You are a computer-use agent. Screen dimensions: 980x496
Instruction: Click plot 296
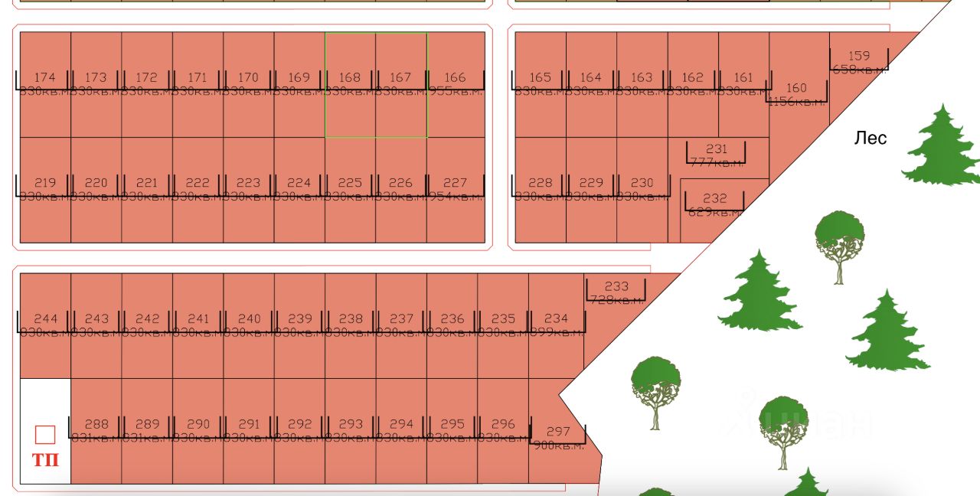pos(504,431)
